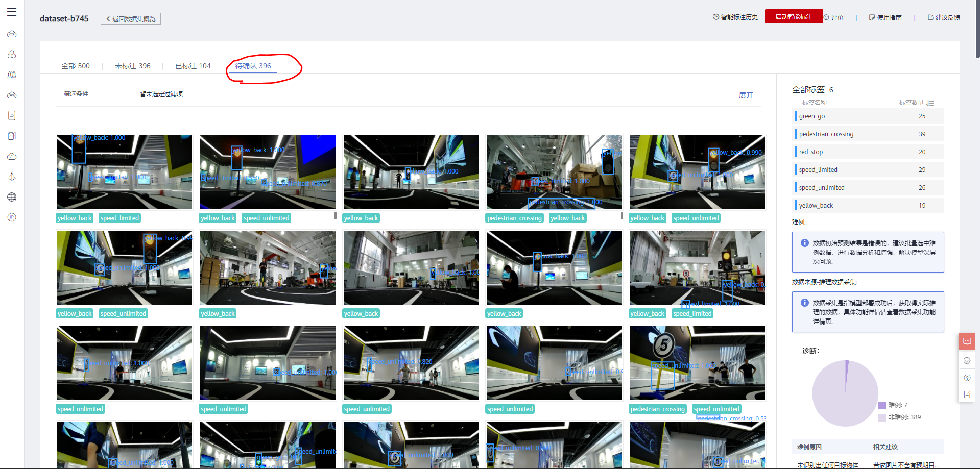Click the cloud disk sidebar icon

pos(12,95)
